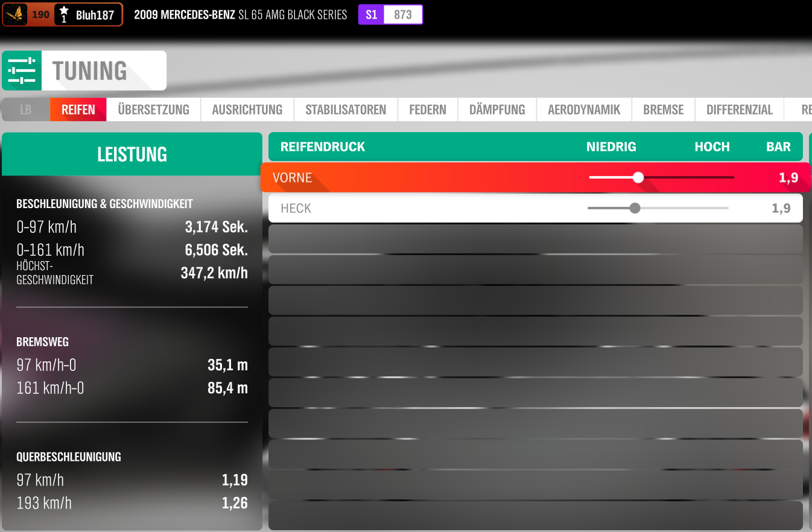Click the player badge emblem icon

(15, 14)
